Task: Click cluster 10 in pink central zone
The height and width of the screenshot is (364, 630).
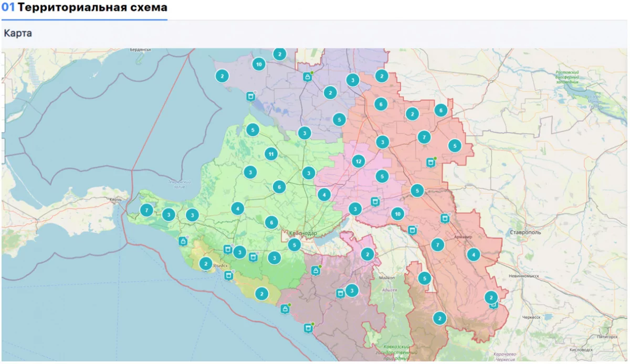Action: pyautogui.click(x=397, y=213)
